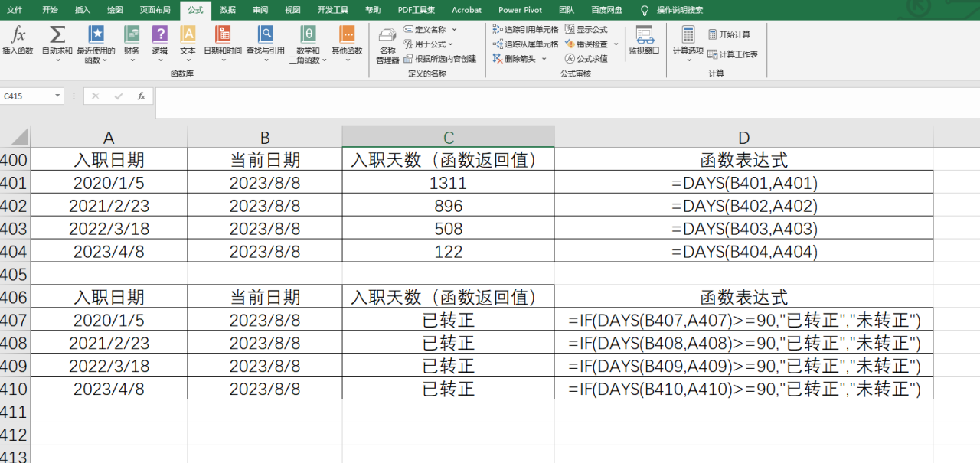Select row 405 header
The height and width of the screenshot is (463, 980).
pos(15,274)
